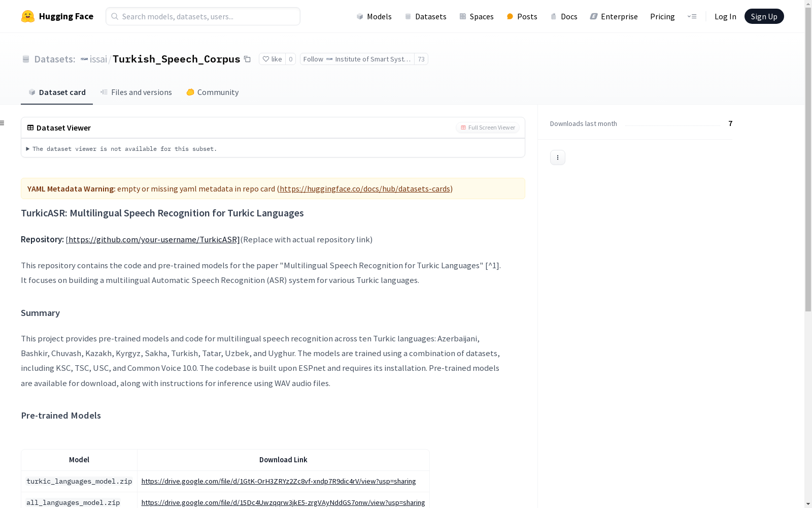Open Docs in the top navigation

tap(564, 16)
